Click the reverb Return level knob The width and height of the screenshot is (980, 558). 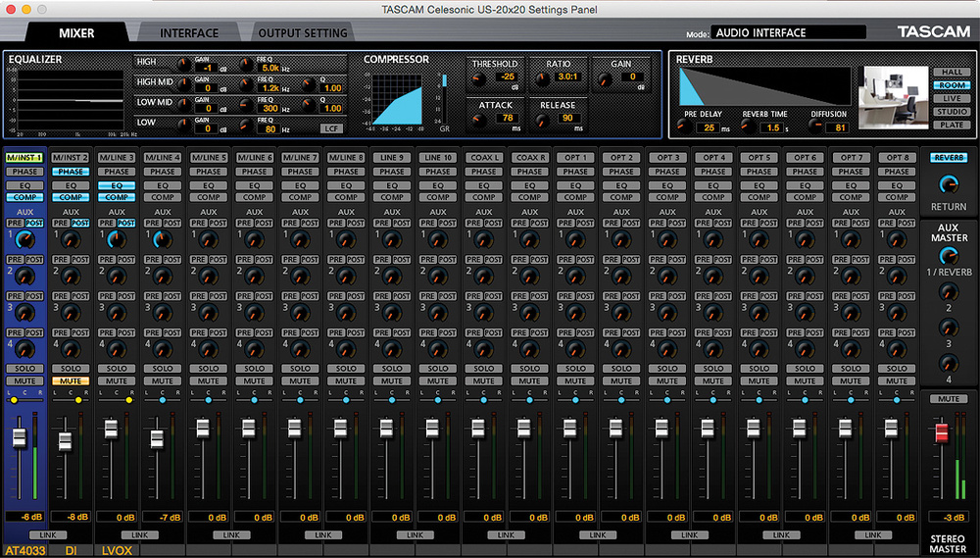948,184
